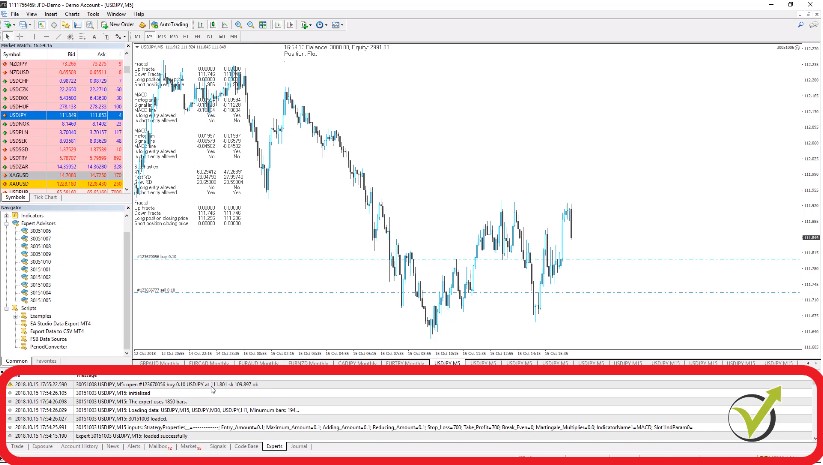Select the FSB Data Source script
This screenshot has width=823, height=465.
48,339
